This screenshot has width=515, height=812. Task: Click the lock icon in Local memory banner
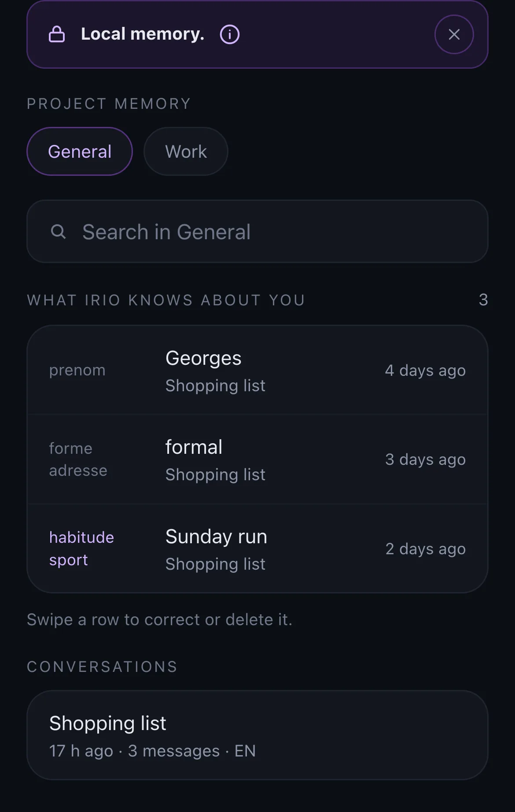[x=57, y=34]
